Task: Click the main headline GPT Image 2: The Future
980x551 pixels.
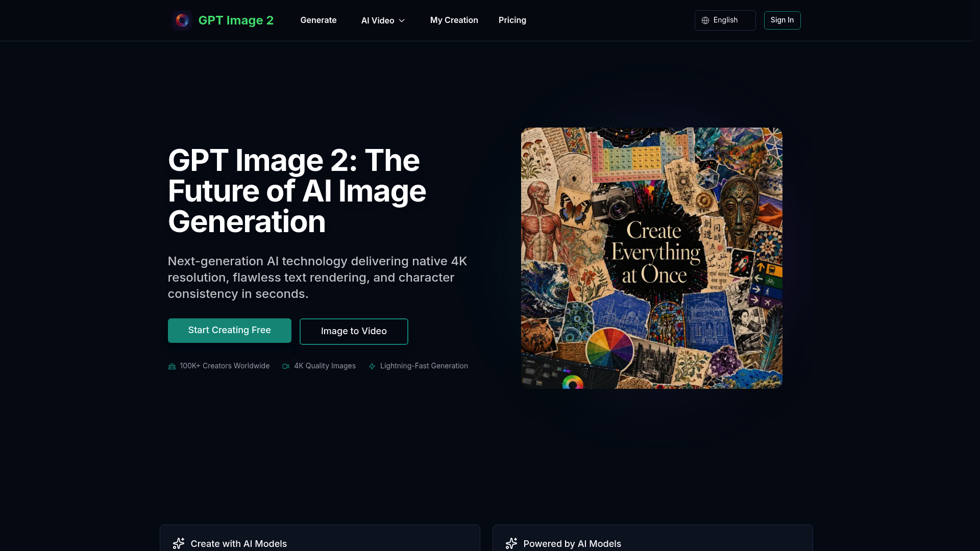Action: click(x=297, y=191)
